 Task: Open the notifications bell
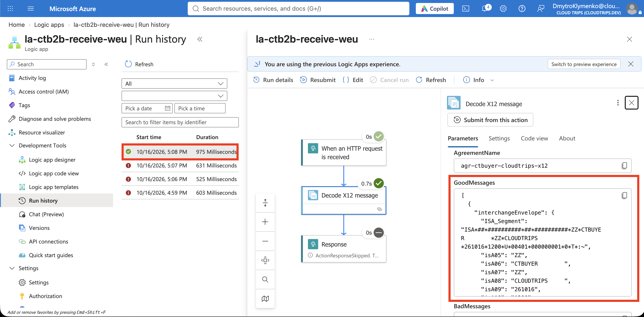pos(485,9)
